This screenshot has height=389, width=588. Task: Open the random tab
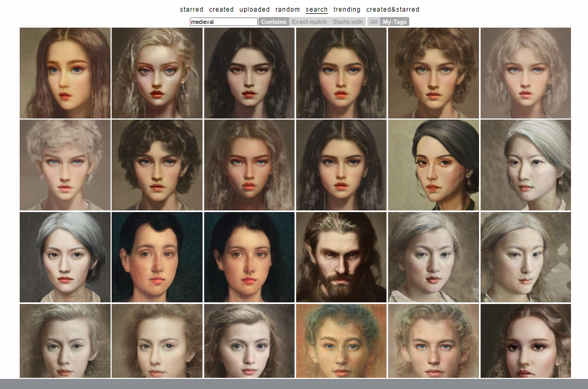point(287,10)
